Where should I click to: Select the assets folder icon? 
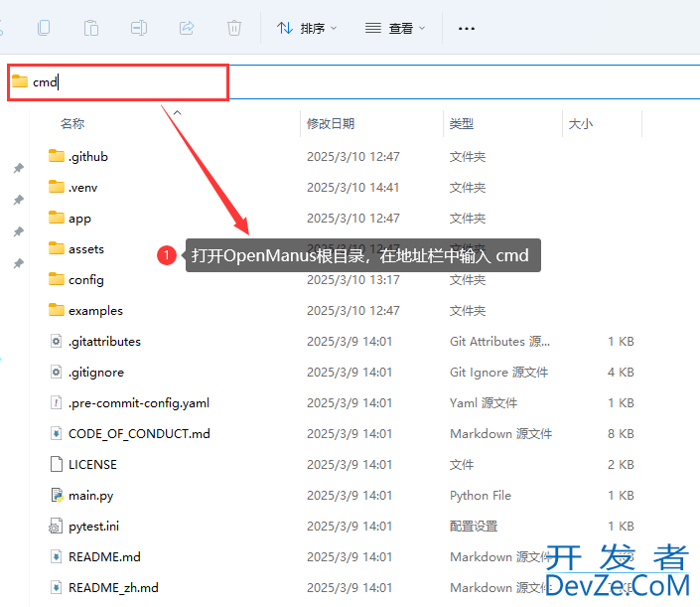pos(57,248)
